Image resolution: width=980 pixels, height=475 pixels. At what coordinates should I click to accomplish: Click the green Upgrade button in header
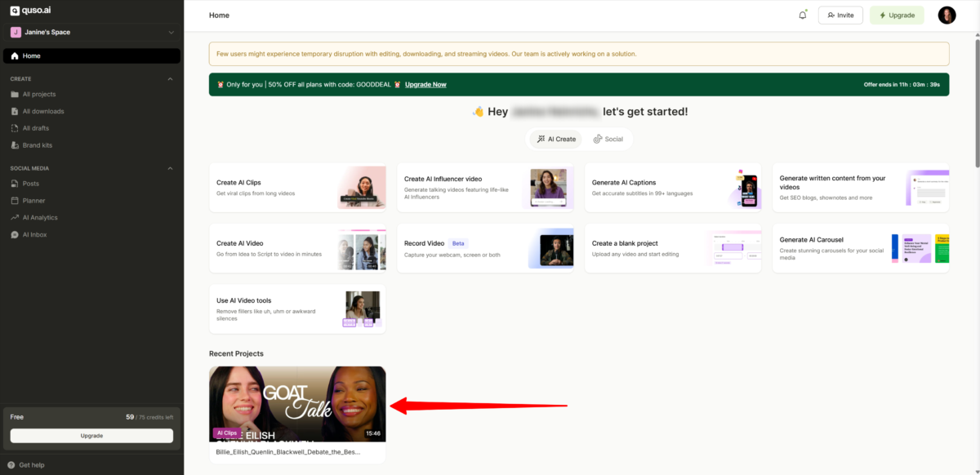[897, 16]
